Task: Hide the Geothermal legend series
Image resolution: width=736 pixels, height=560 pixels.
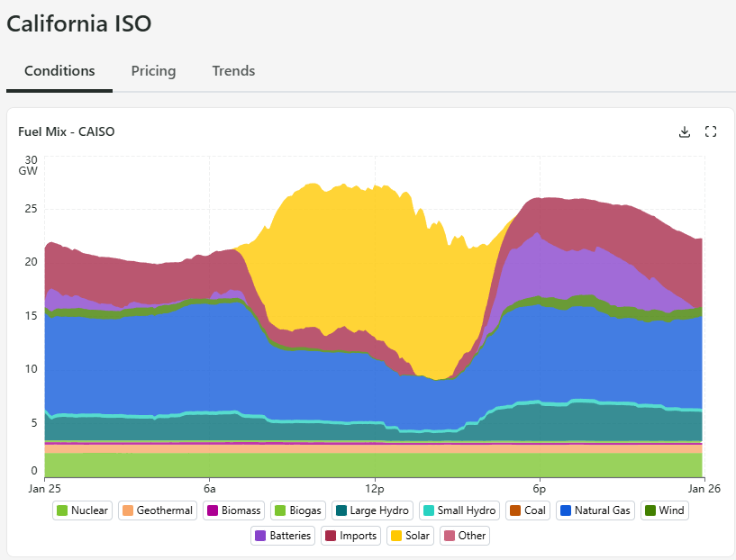Action: pyautogui.click(x=157, y=510)
